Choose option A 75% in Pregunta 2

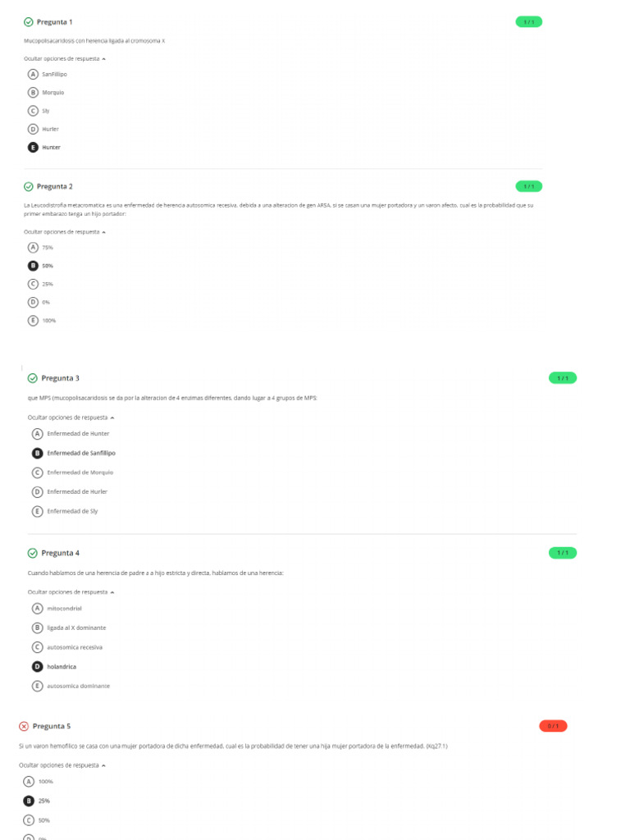(34, 247)
